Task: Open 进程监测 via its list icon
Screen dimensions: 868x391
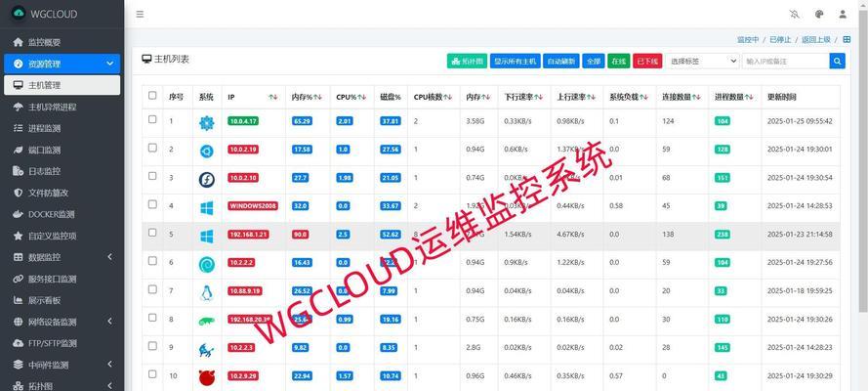Action: tap(19, 128)
